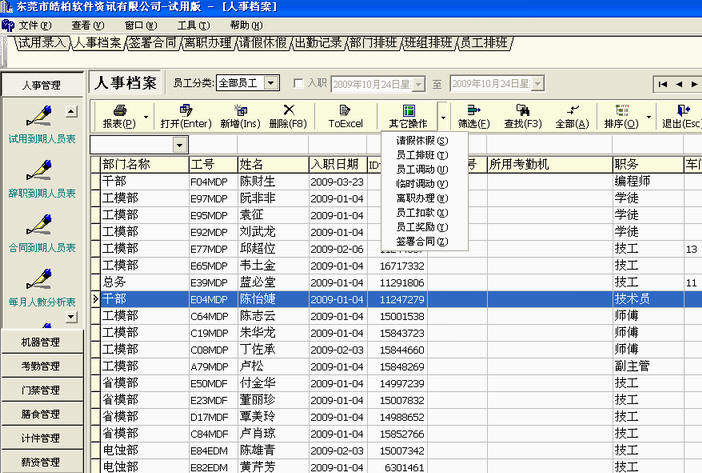
Task: Open the 帮助(H) menu
Action: click(x=246, y=26)
